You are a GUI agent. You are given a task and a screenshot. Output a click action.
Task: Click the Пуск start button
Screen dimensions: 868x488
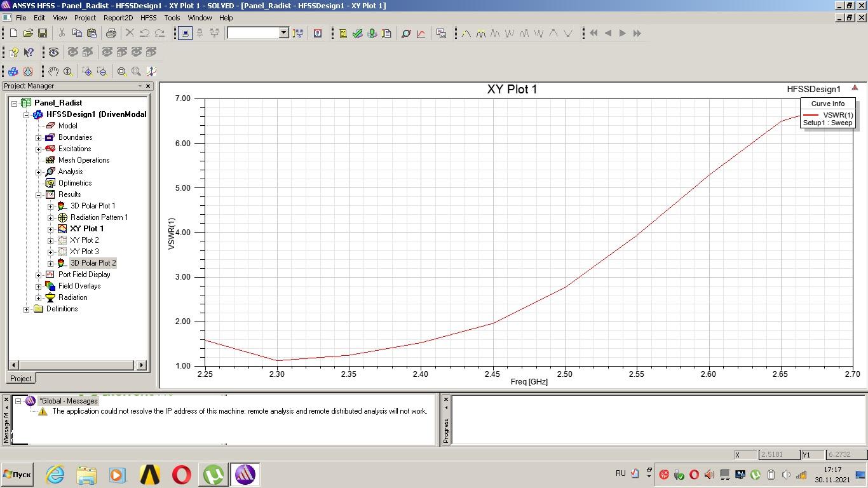point(17,475)
